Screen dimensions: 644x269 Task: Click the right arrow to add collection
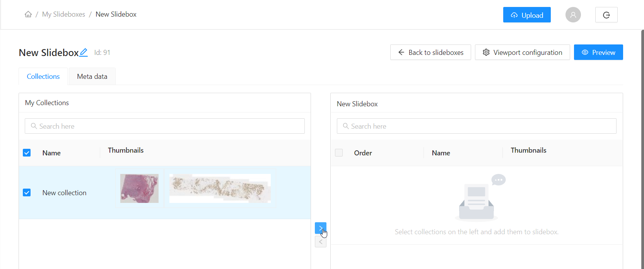320,228
